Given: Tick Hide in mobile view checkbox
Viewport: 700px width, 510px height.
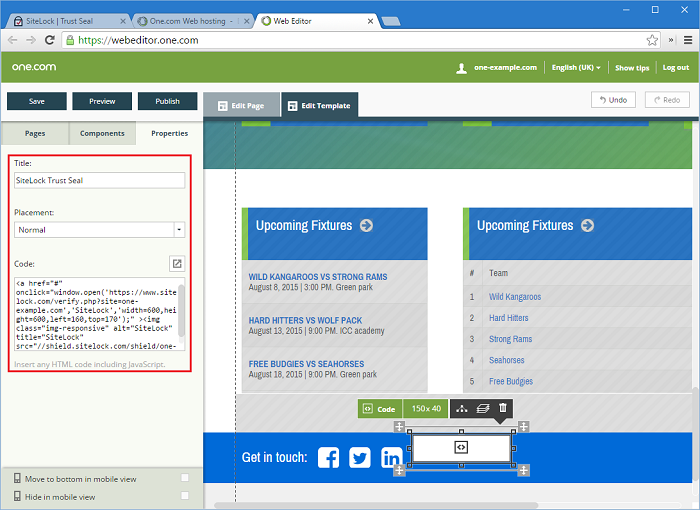Looking at the screenshot, I should point(185,495).
